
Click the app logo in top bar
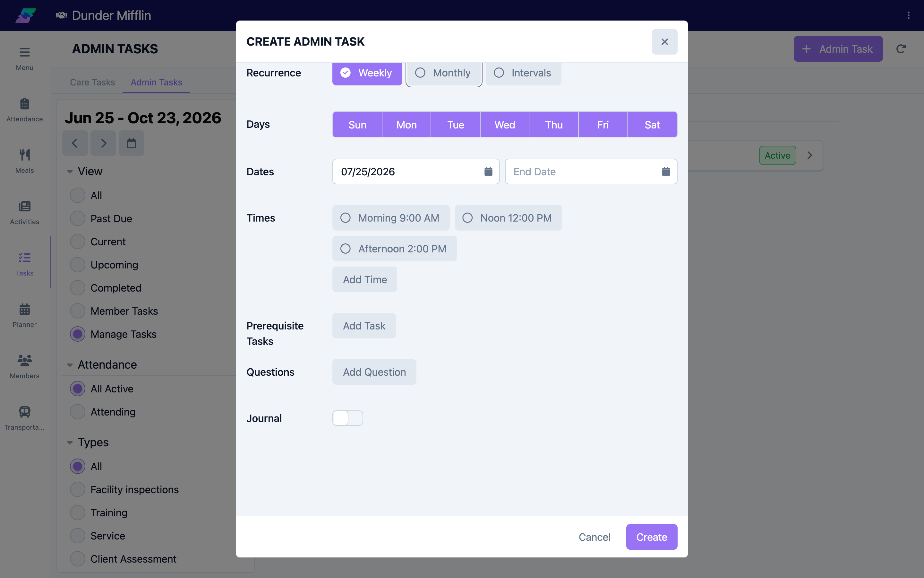click(26, 15)
